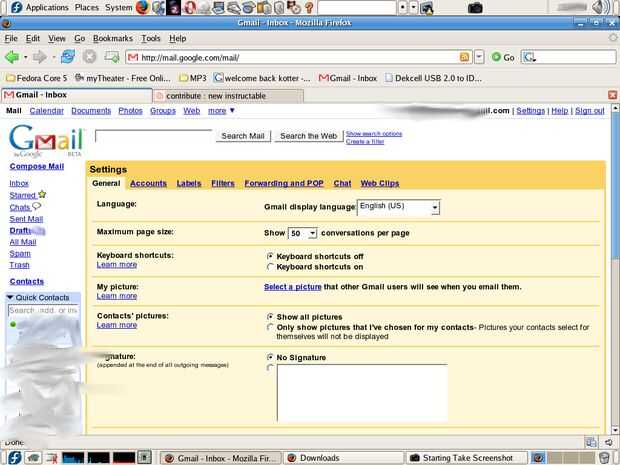
Task: Click the volume speaker icon in panel
Action: click(601, 7)
